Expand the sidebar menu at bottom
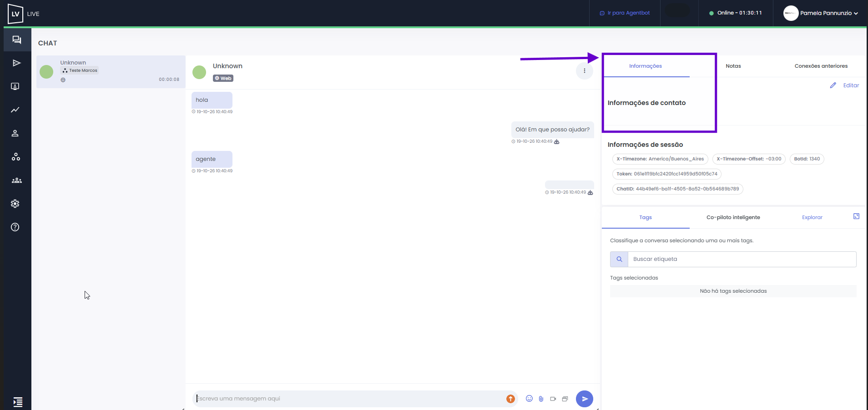868x410 pixels. pos(18,402)
